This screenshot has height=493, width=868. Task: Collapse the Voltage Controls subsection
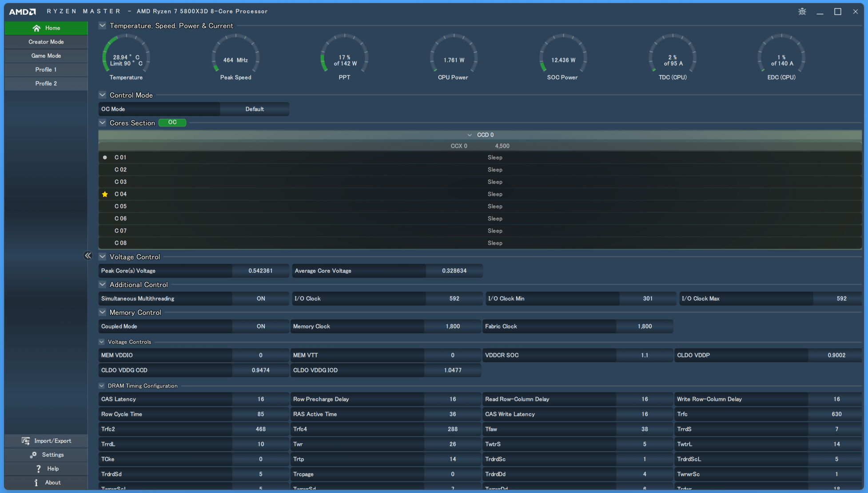102,342
